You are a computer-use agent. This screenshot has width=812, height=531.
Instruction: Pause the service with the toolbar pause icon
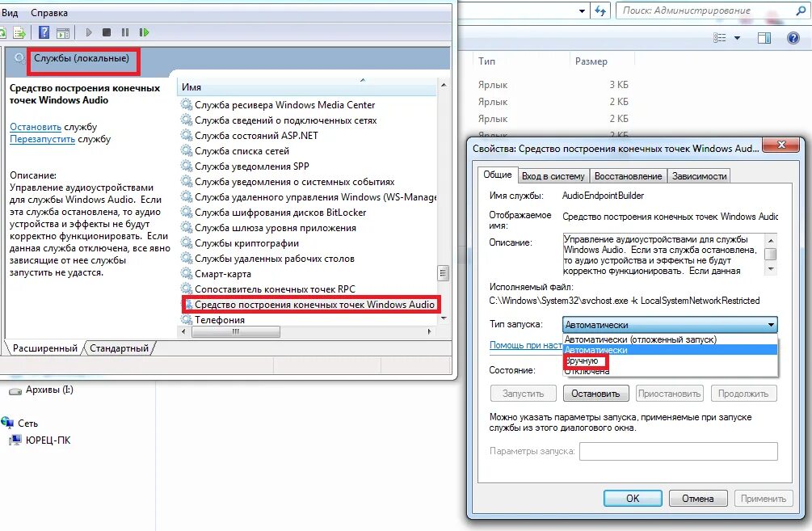click(124, 32)
